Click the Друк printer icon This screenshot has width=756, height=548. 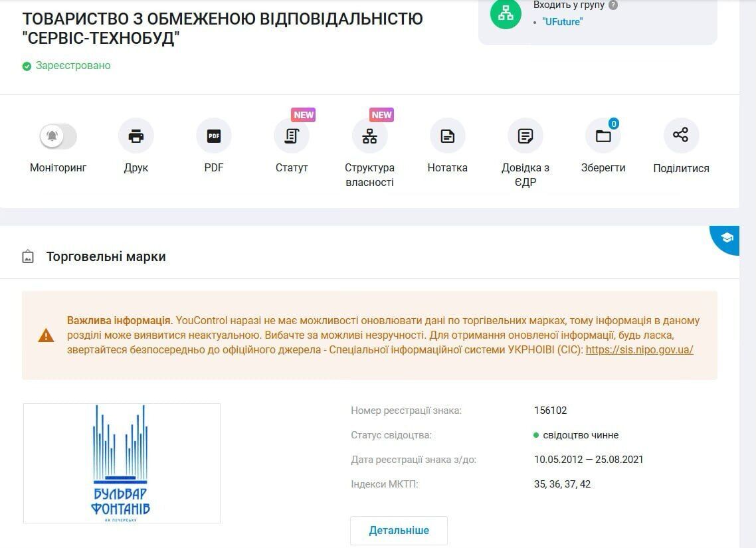(x=136, y=136)
